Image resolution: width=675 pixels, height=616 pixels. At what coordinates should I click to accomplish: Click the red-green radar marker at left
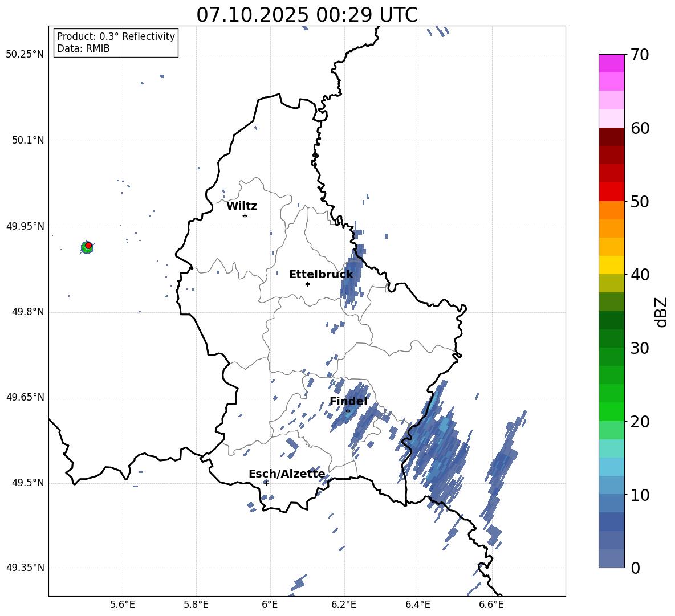click(87, 247)
